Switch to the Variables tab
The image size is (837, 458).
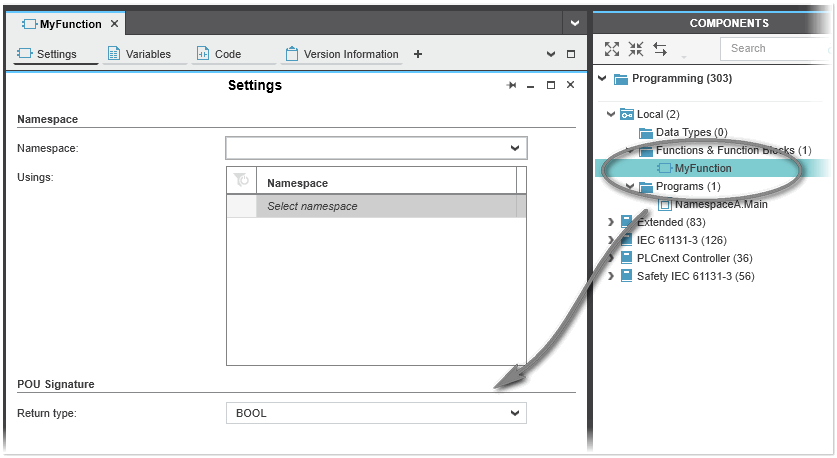pyautogui.click(x=140, y=54)
